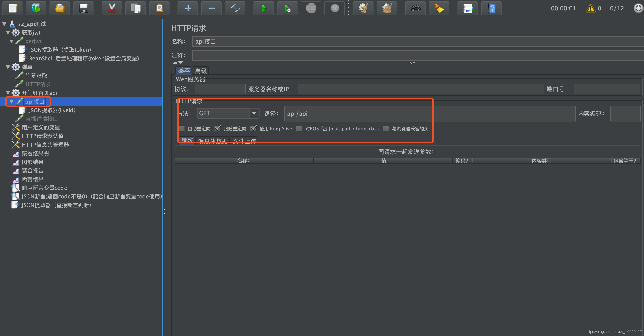Toggle the 使用 KeepAlive checkbox
Image resolution: width=644 pixels, height=336 pixels.
[254, 128]
